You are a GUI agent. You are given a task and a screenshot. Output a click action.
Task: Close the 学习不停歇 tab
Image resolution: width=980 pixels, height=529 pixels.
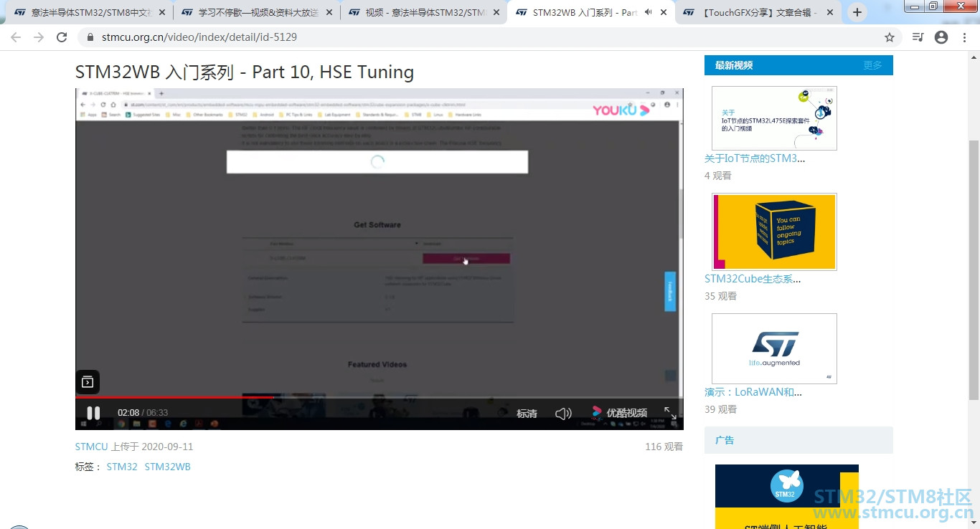coord(329,12)
